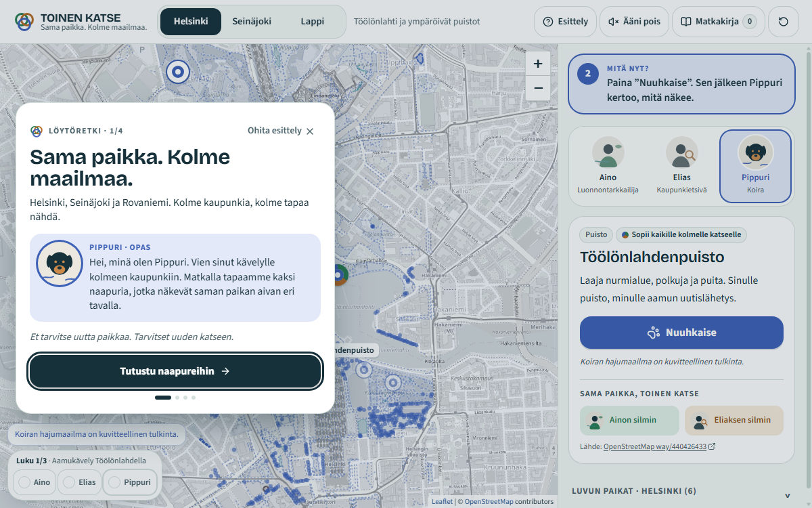Click the dark active page indicator in intro card

pyautogui.click(x=163, y=398)
